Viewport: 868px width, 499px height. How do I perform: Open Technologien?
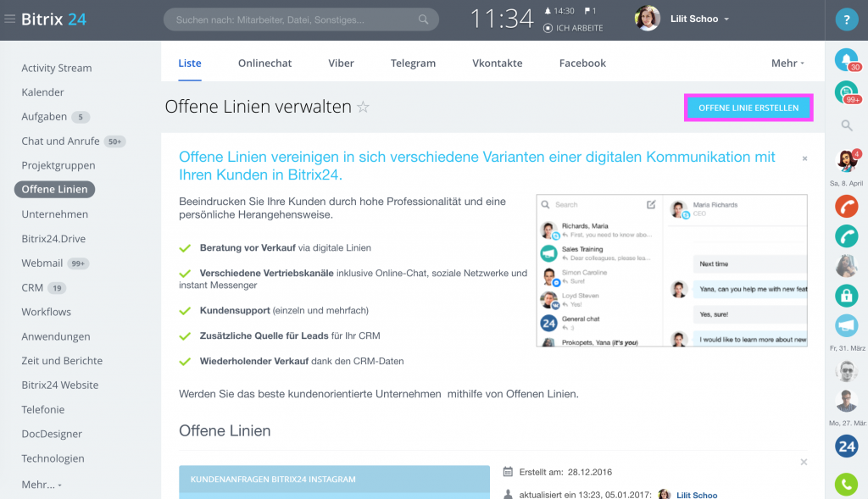53,458
